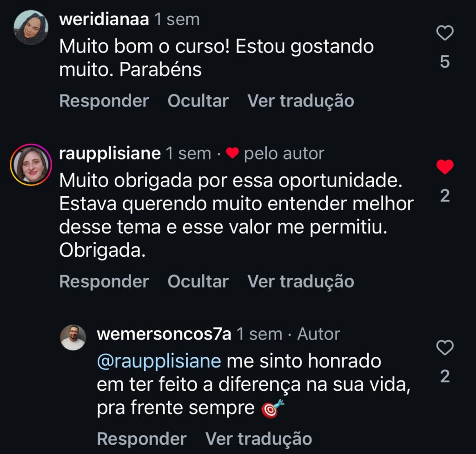The image size is (476, 454).
Task: View translation of wemersoncos7a's reply
Action: [x=258, y=439]
